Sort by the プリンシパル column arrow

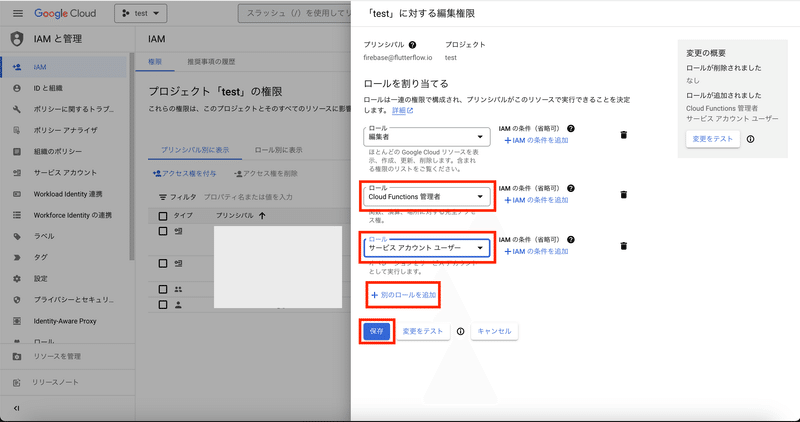262,216
